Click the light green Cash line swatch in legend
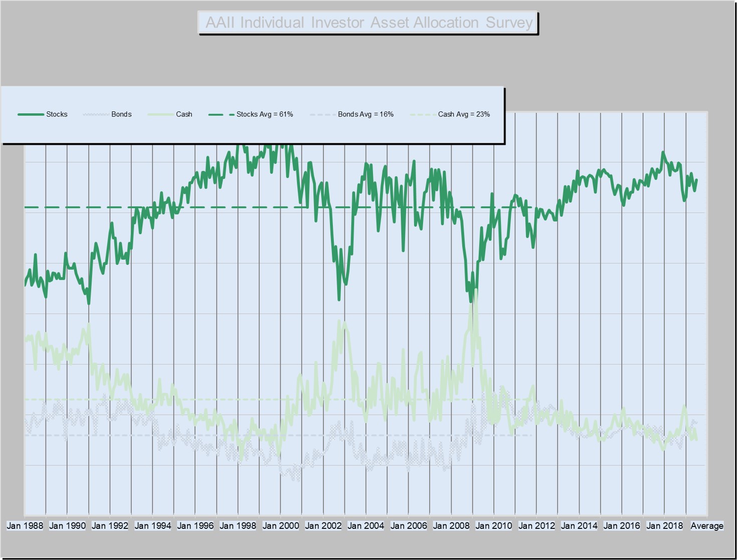The width and height of the screenshot is (737, 560). (160, 114)
